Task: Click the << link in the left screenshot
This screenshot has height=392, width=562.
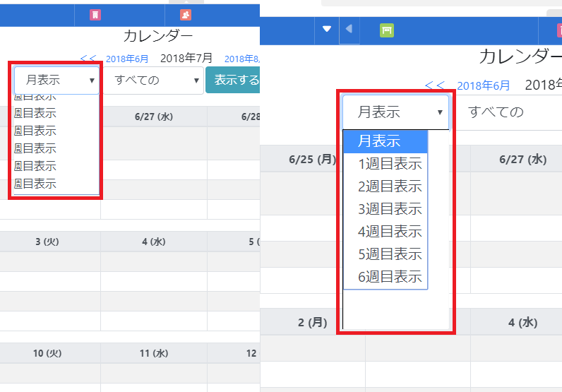Action: [x=88, y=58]
